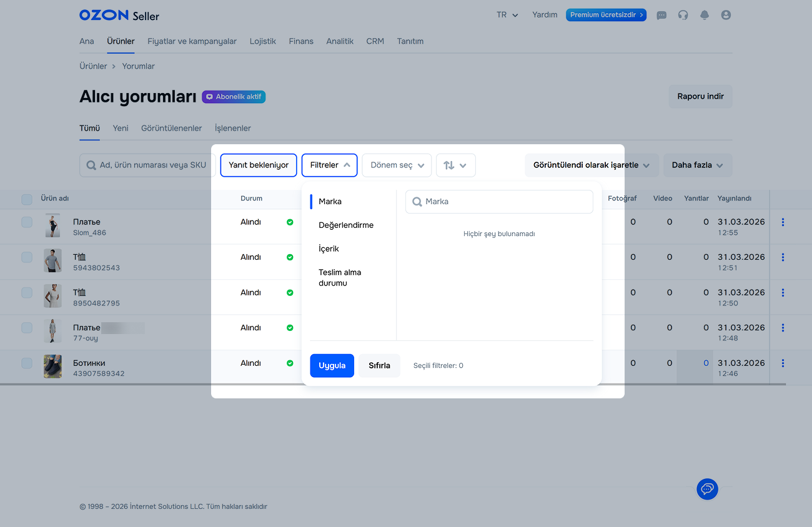Open three-dot menu for Slom_486 row

click(x=783, y=222)
